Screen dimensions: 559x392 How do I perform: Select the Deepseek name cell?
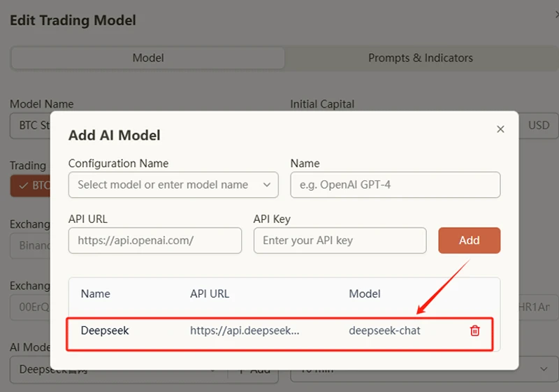[x=105, y=331]
